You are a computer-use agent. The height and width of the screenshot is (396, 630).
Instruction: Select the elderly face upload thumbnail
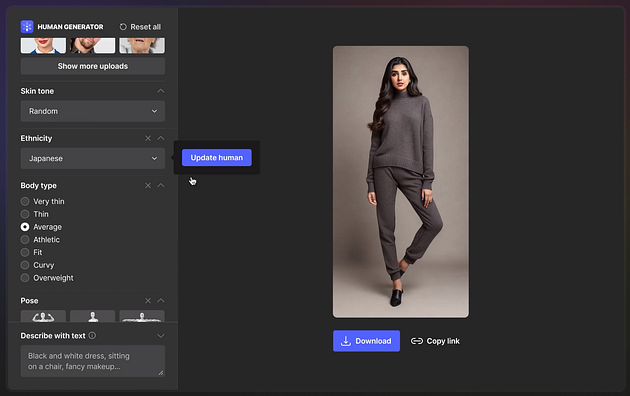click(x=142, y=45)
